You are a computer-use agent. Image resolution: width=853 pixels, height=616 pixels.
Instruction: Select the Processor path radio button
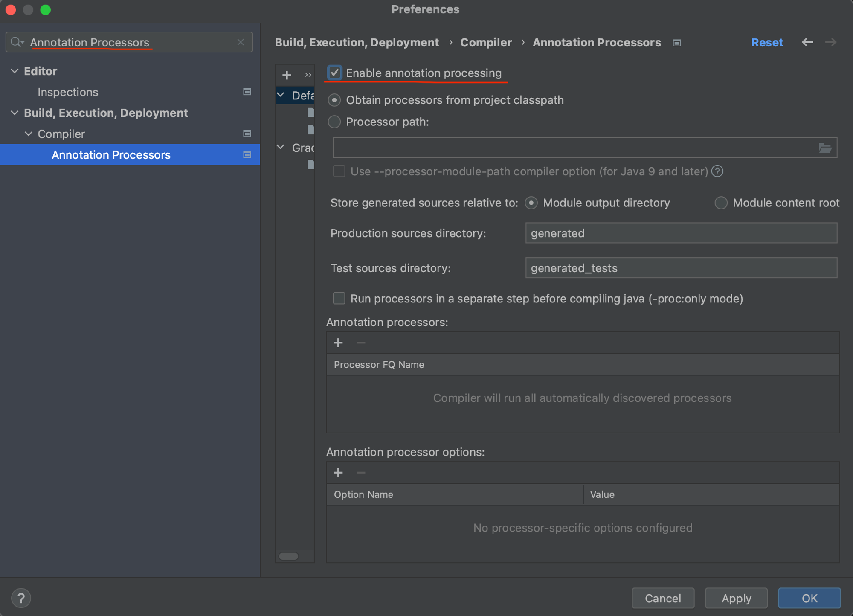coord(334,122)
